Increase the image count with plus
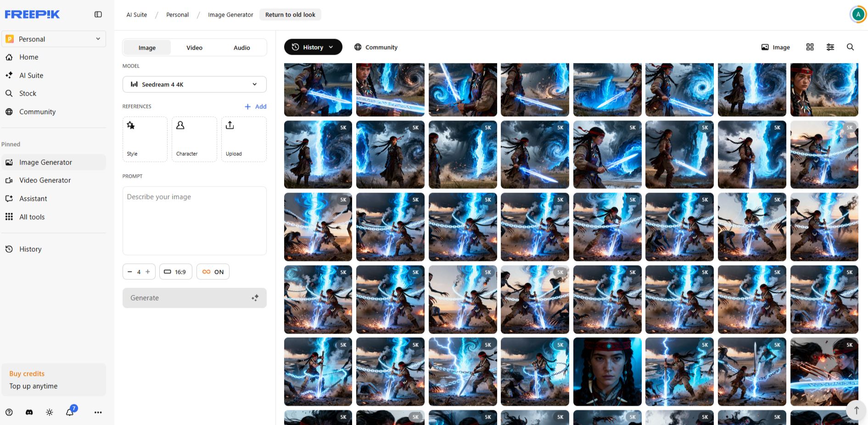Viewport: 868px width, 425px height. point(148,272)
